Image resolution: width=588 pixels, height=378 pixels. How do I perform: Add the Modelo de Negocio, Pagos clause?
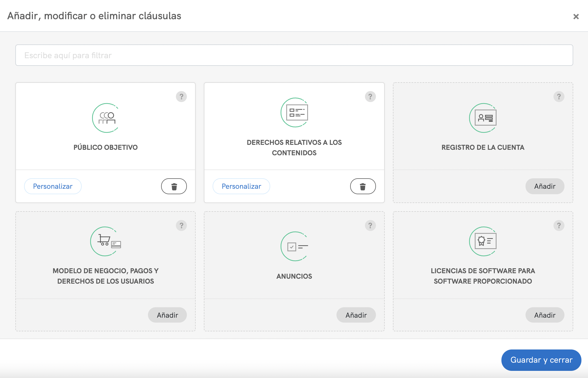167,315
